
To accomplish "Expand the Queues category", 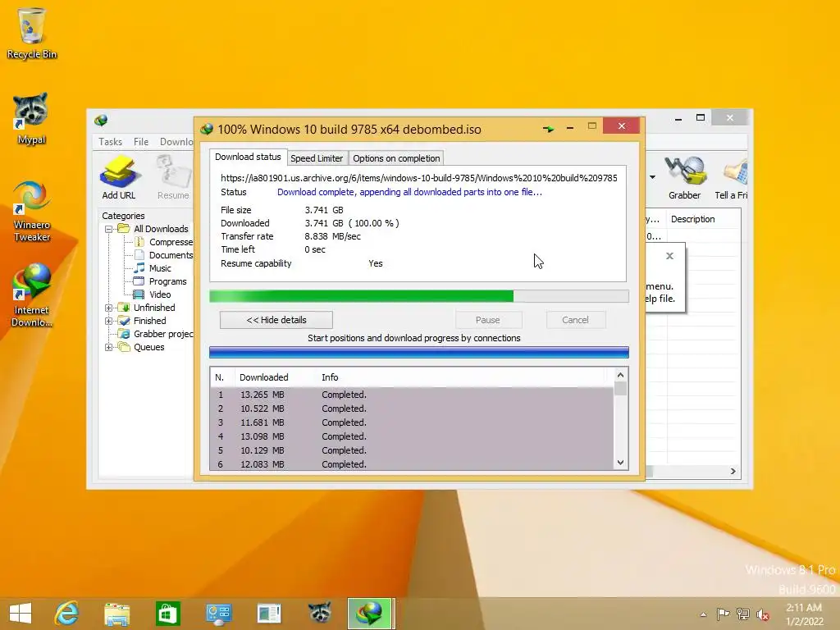I will point(109,347).
